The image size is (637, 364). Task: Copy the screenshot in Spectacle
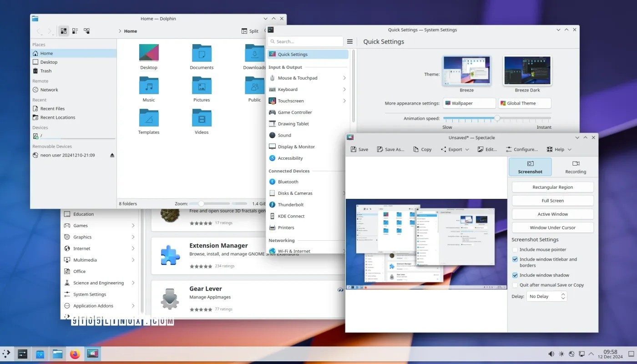point(422,149)
